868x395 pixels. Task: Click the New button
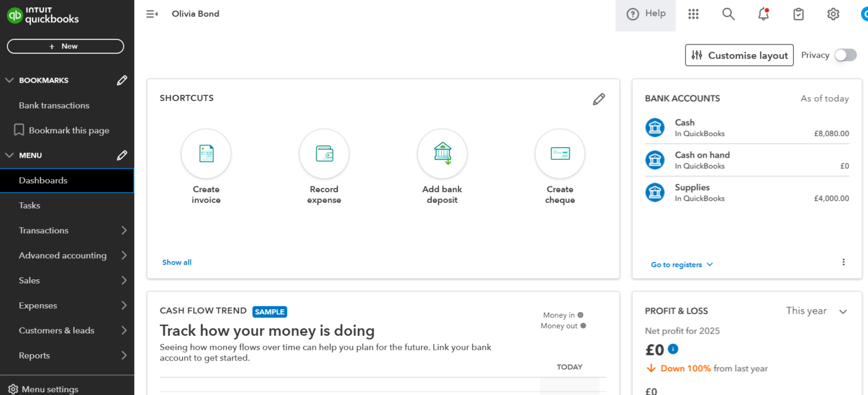[x=65, y=46]
